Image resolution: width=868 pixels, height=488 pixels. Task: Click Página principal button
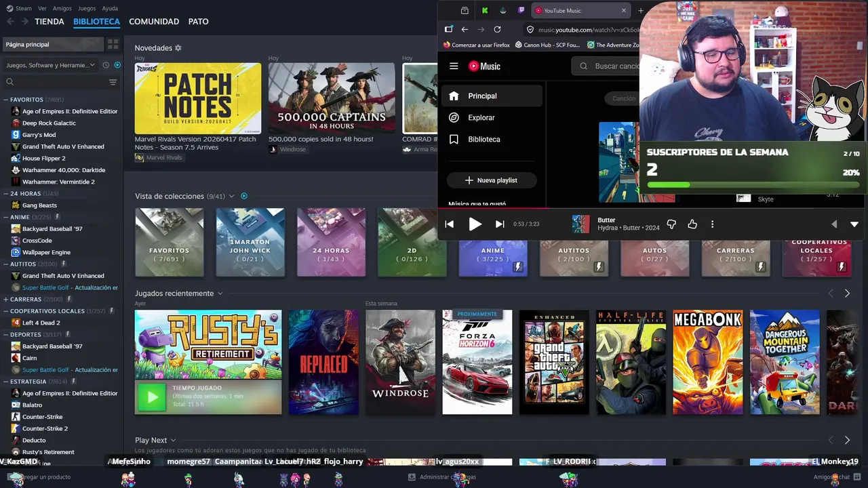click(x=52, y=44)
